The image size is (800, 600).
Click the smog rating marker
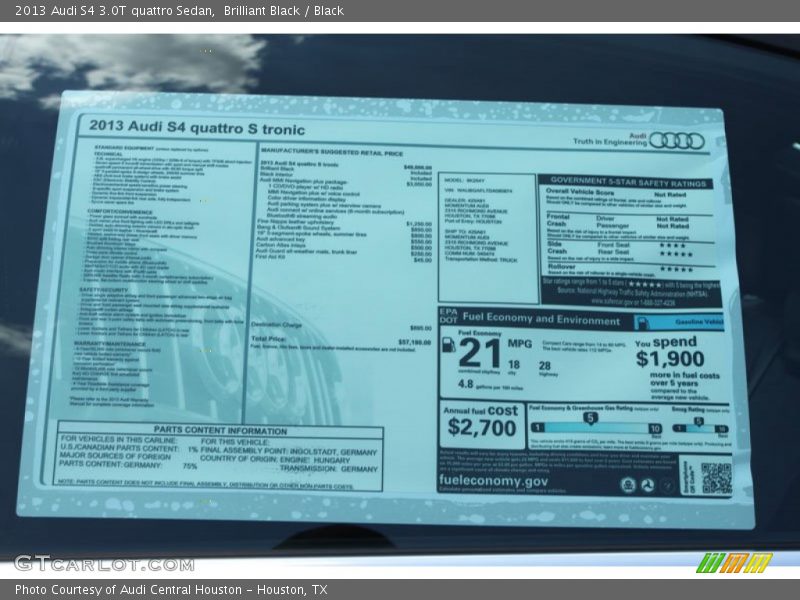[x=698, y=421]
